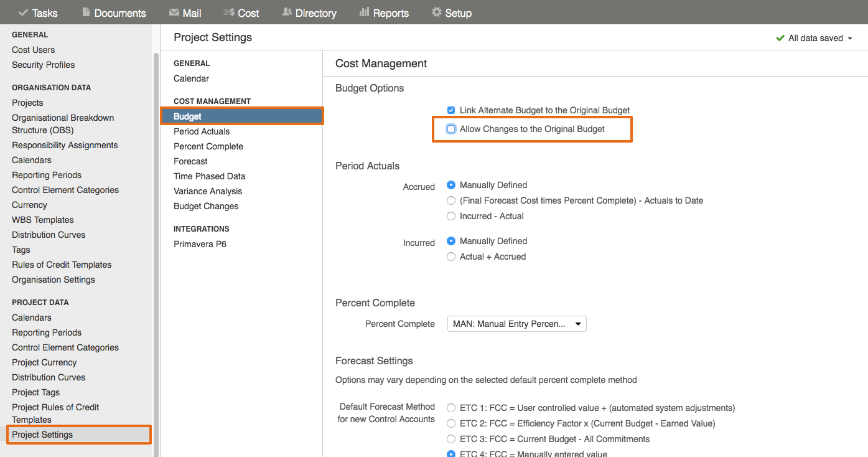This screenshot has width=868, height=457.
Task: Click the green saved checkmark icon
Action: tap(780, 38)
